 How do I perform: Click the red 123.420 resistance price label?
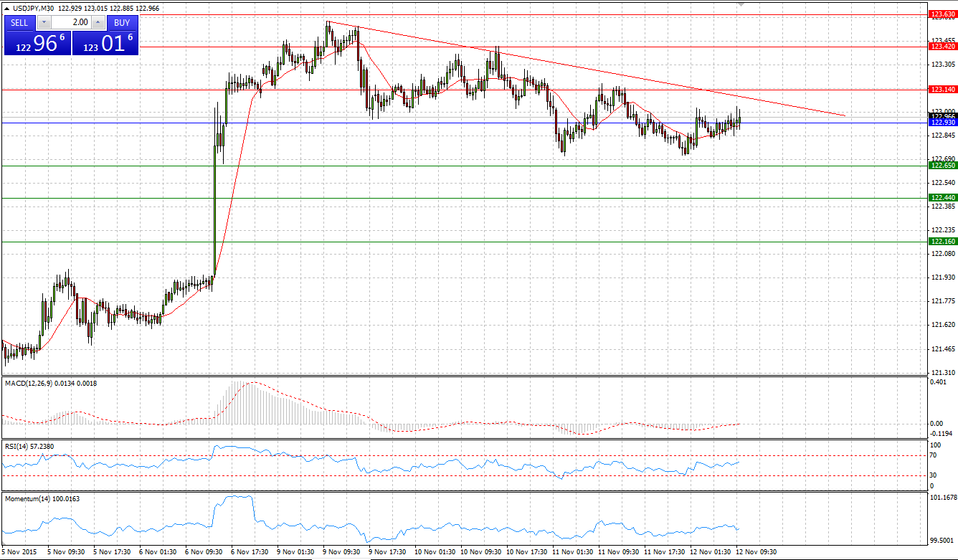pyautogui.click(x=942, y=46)
